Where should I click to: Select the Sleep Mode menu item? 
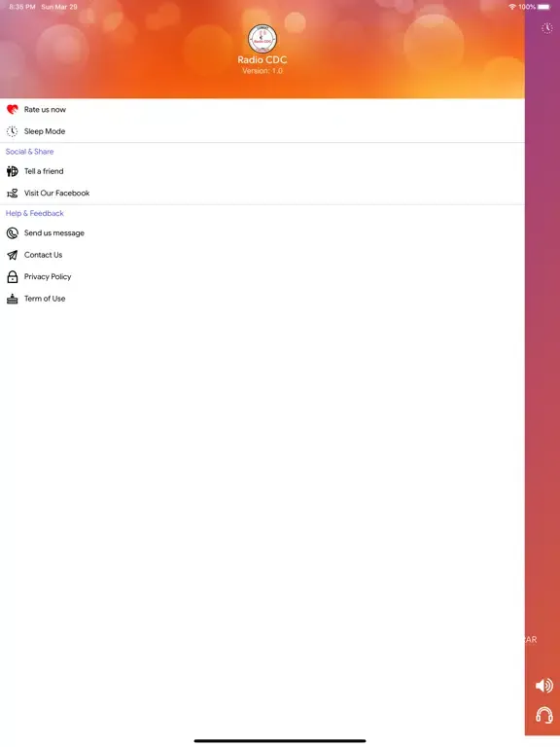[262, 131]
